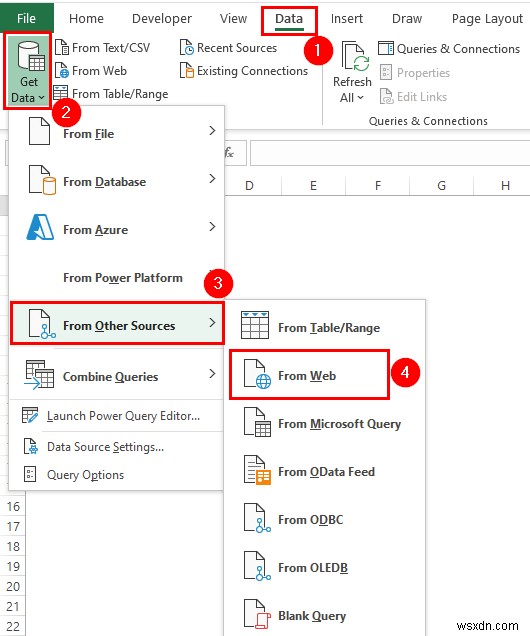Click the ribbon From Table/Range icon
Viewport: 530px width, 636px height.
(61, 93)
